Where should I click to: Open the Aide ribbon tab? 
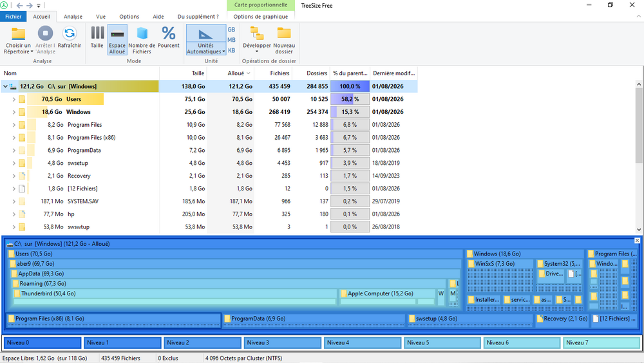[158, 17]
